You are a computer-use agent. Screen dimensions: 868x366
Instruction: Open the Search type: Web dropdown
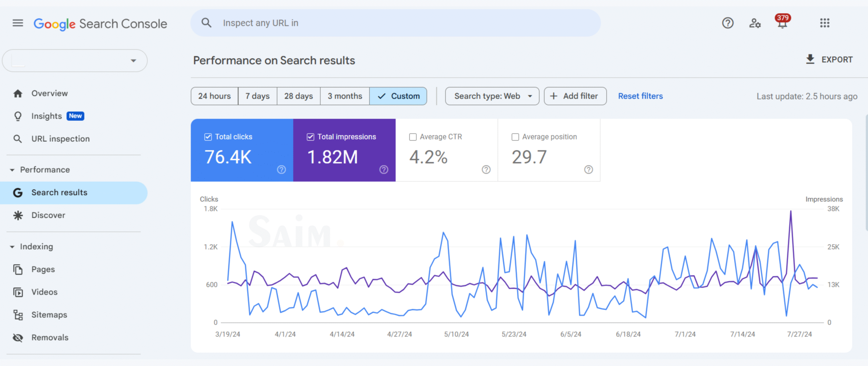(492, 96)
